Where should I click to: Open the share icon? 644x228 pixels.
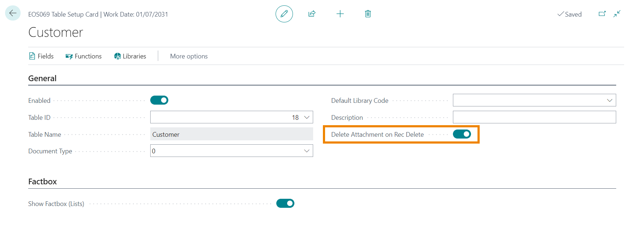(312, 14)
